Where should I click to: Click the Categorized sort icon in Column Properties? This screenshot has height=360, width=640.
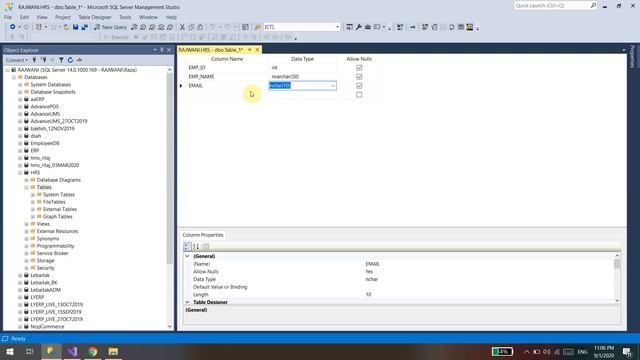(187, 246)
